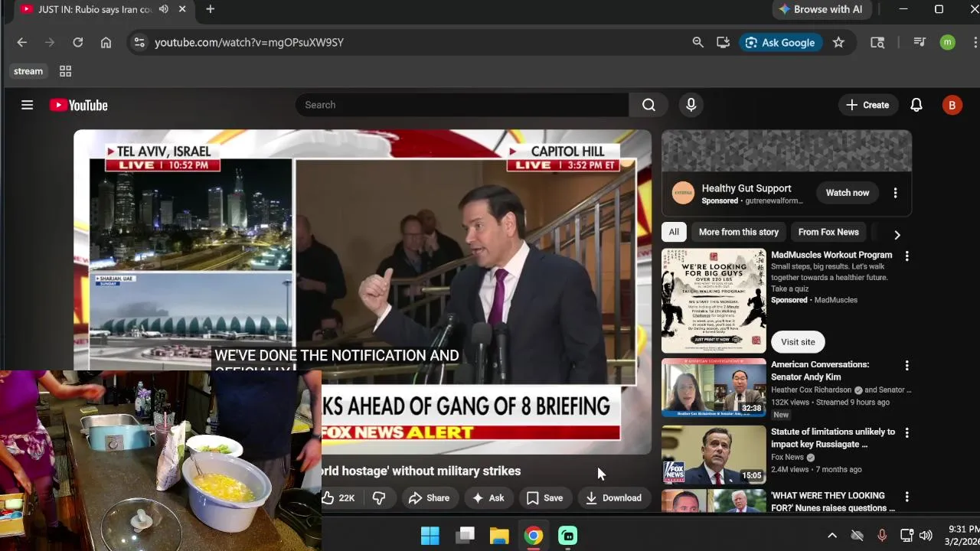This screenshot has height=551, width=980.
Task: Open the American Conversations video thumbnail
Action: point(714,387)
